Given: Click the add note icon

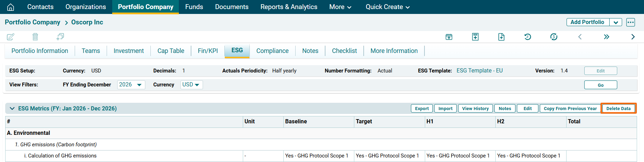Looking at the screenshot, I should coord(475,37).
